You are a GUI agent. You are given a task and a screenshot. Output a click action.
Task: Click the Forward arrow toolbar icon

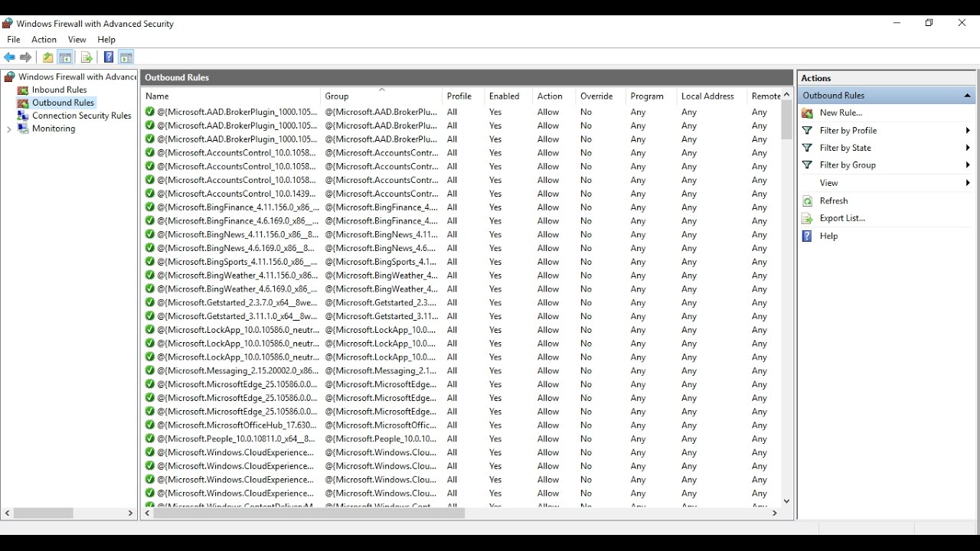coord(26,57)
